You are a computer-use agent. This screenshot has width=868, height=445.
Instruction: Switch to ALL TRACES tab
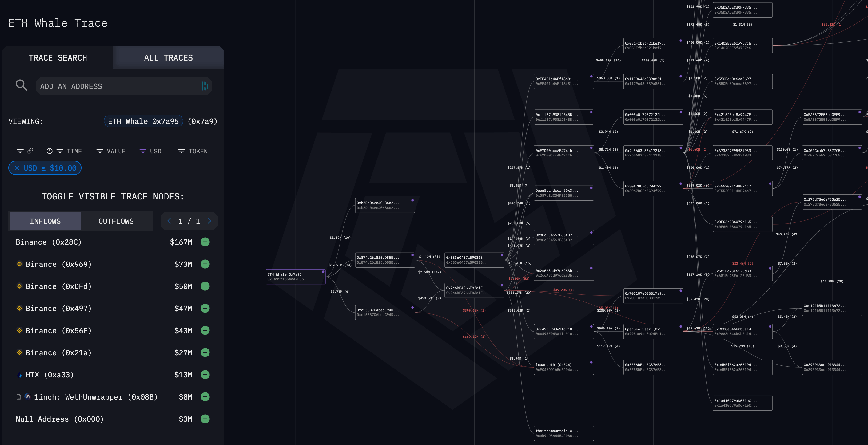168,57
